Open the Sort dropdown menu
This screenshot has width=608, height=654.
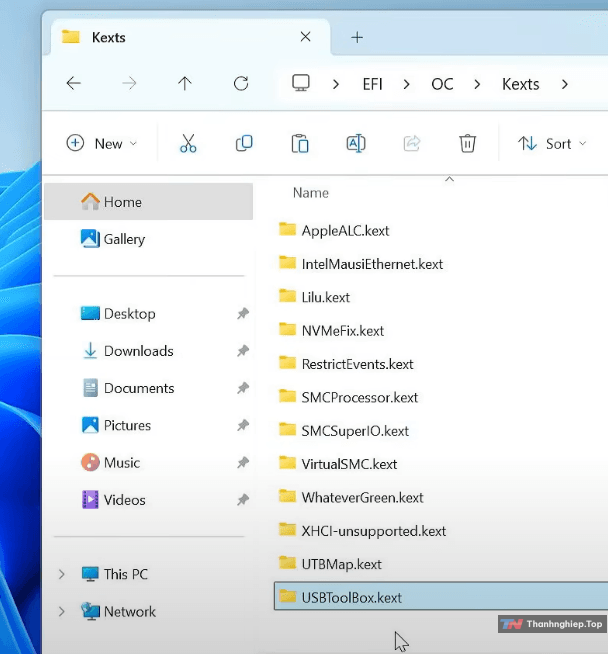pos(552,143)
